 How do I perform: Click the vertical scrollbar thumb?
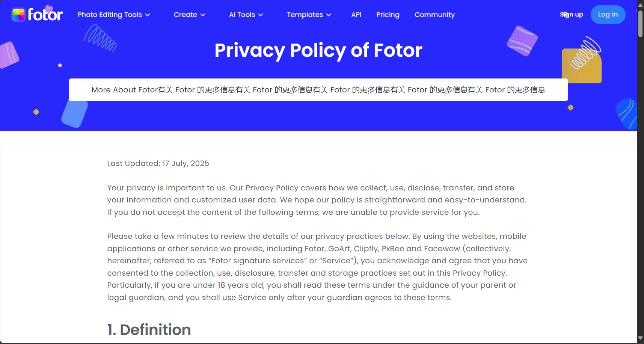(640, 24)
